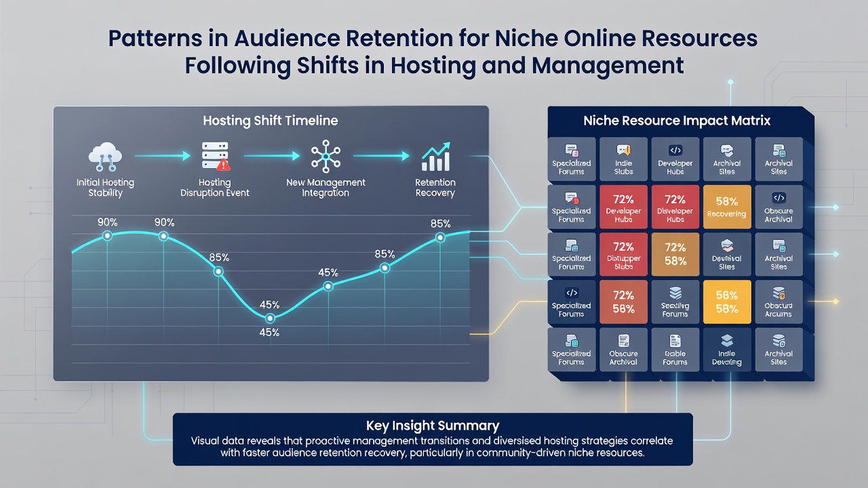This screenshot has height=488, width=868.
Task: Select the red 72% Developer Hubs cell
Action: pos(623,206)
